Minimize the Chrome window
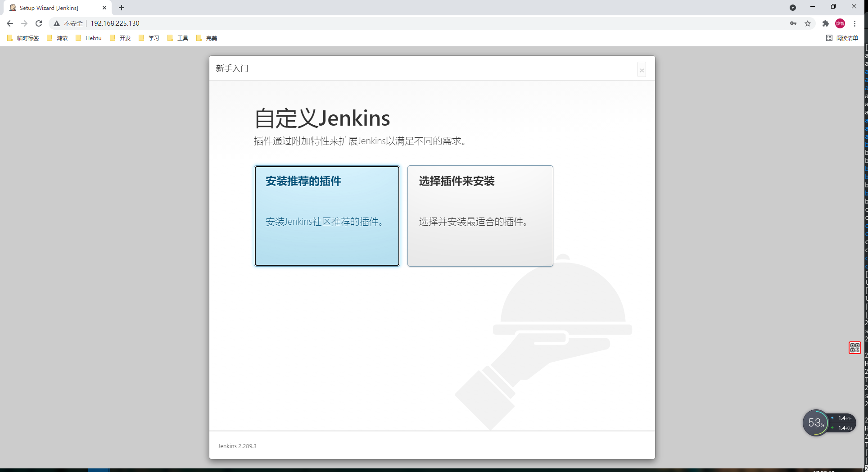Viewport: 868px width, 472px height. [813, 7]
